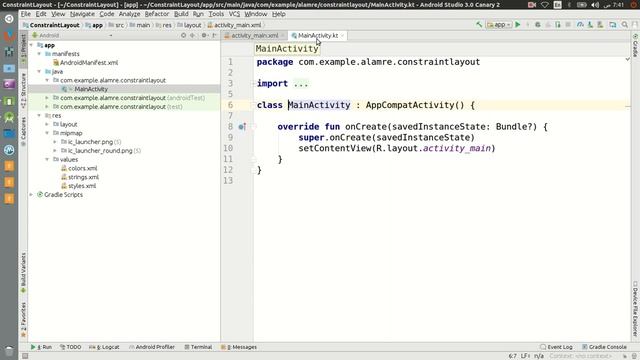
Task: Open the Terminal tool window
Action: click(198, 347)
